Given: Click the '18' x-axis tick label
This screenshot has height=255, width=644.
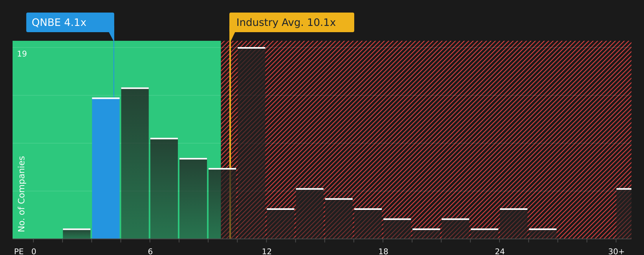Looking at the screenshot, I should click(x=383, y=251).
